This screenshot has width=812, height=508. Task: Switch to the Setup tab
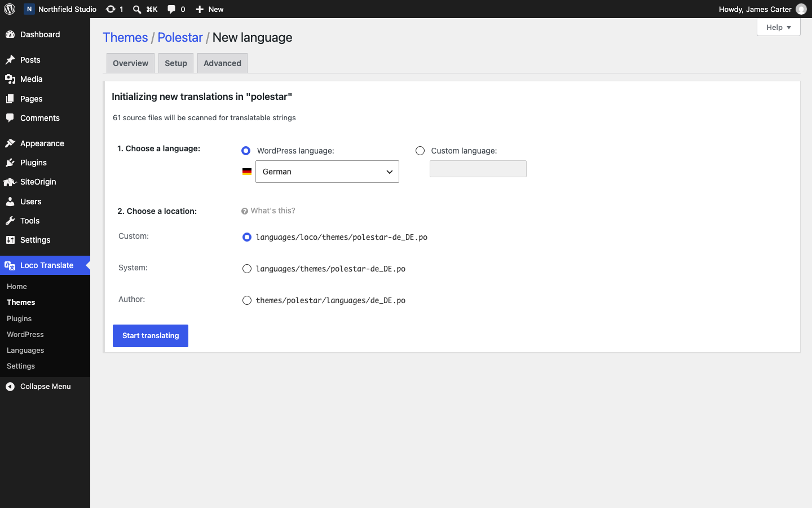tap(176, 63)
